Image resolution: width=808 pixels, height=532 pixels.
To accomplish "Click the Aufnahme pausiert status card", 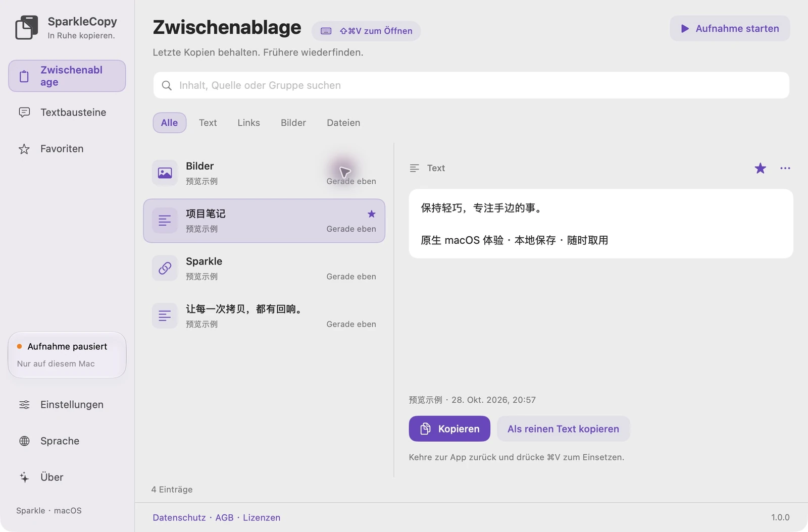I will 67,355.
